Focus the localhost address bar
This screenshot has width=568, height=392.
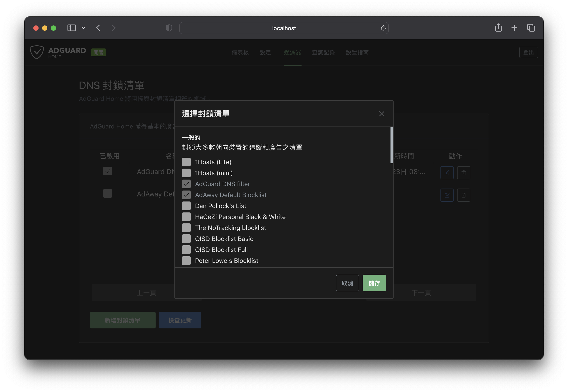point(284,28)
